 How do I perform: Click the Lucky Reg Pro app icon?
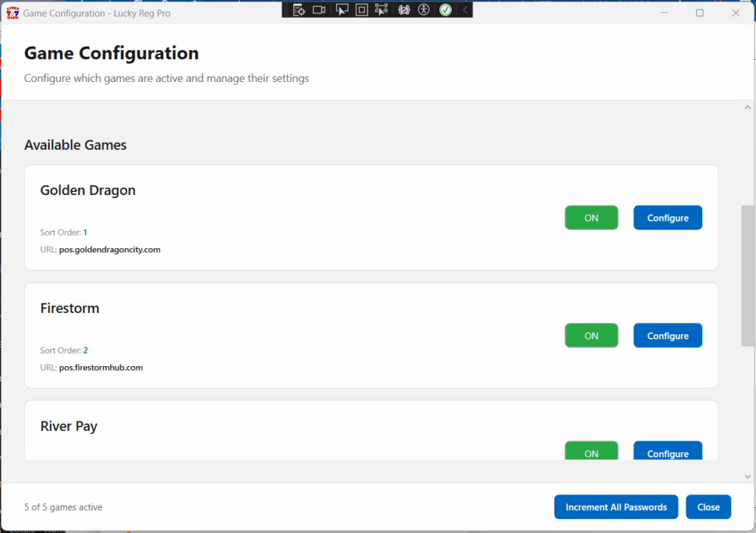[13, 13]
